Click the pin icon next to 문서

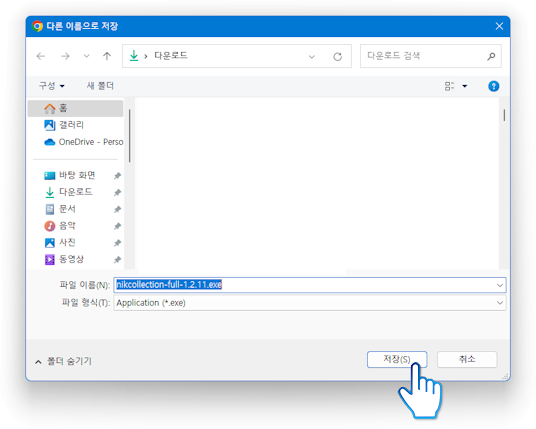(x=117, y=209)
